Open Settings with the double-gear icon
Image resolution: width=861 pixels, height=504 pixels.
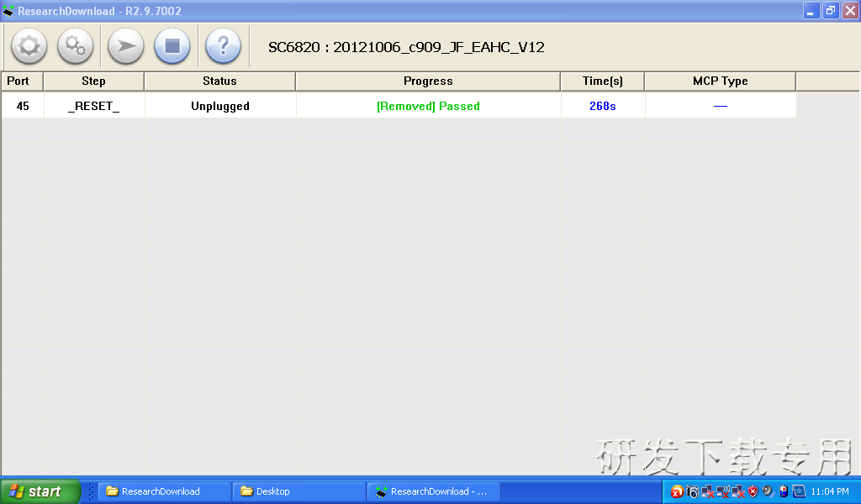(75, 45)
